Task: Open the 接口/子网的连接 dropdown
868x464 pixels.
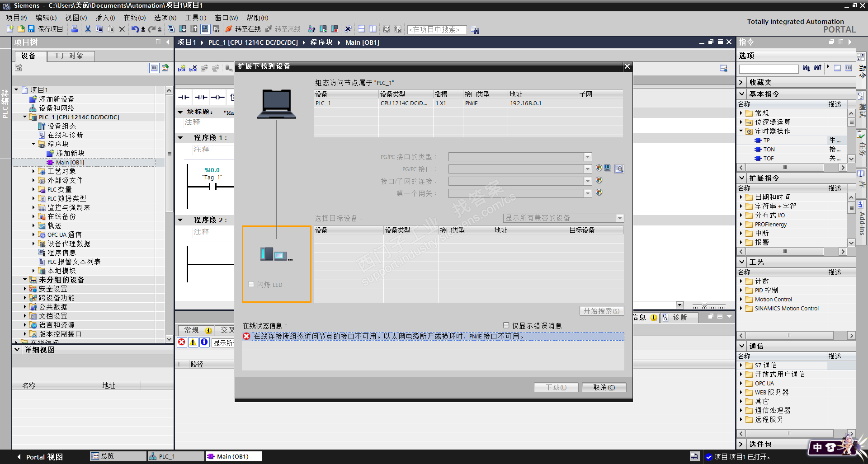Action: tap(588, 181)
